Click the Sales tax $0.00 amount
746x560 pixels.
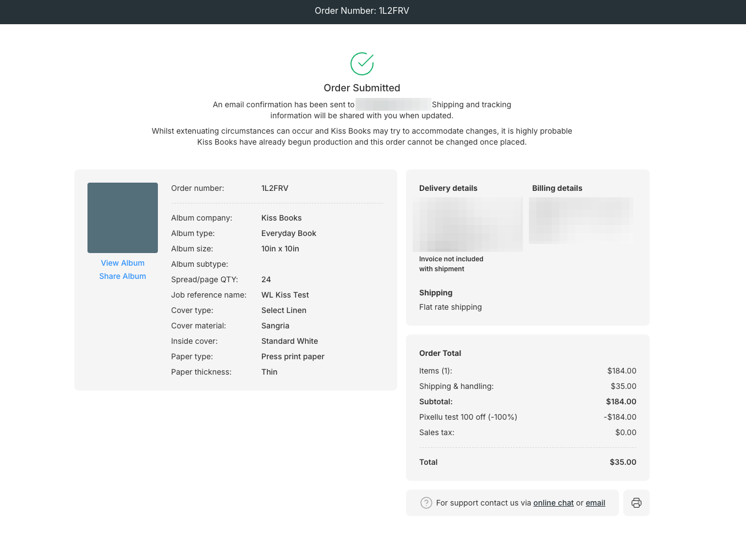[626, 432]
